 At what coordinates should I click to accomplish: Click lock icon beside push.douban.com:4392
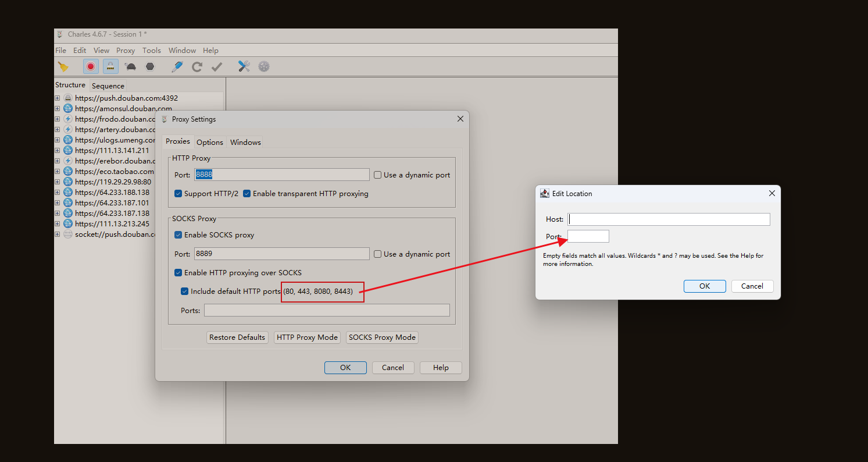(68, 98)
